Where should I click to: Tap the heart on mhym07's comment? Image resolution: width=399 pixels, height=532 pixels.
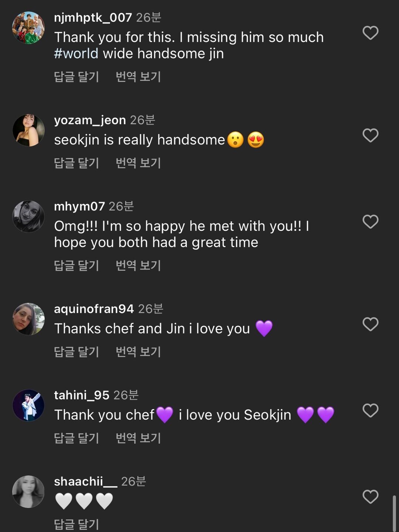(370, 222)
